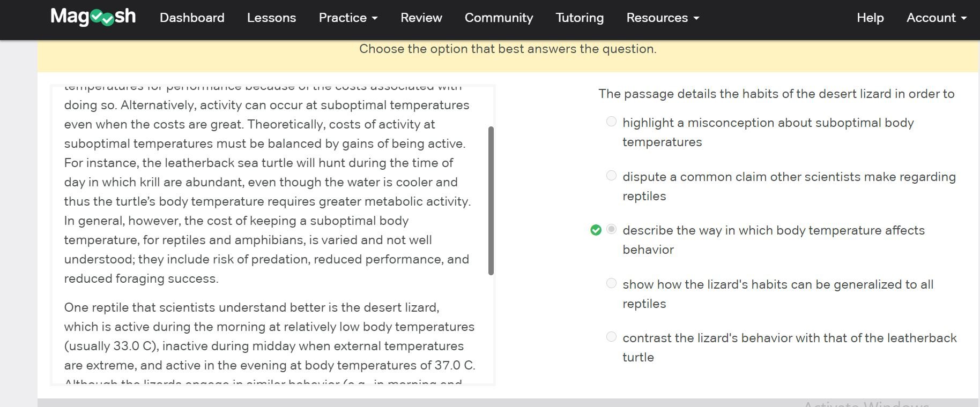Select 'describe the way' radio option

(611, 229)
